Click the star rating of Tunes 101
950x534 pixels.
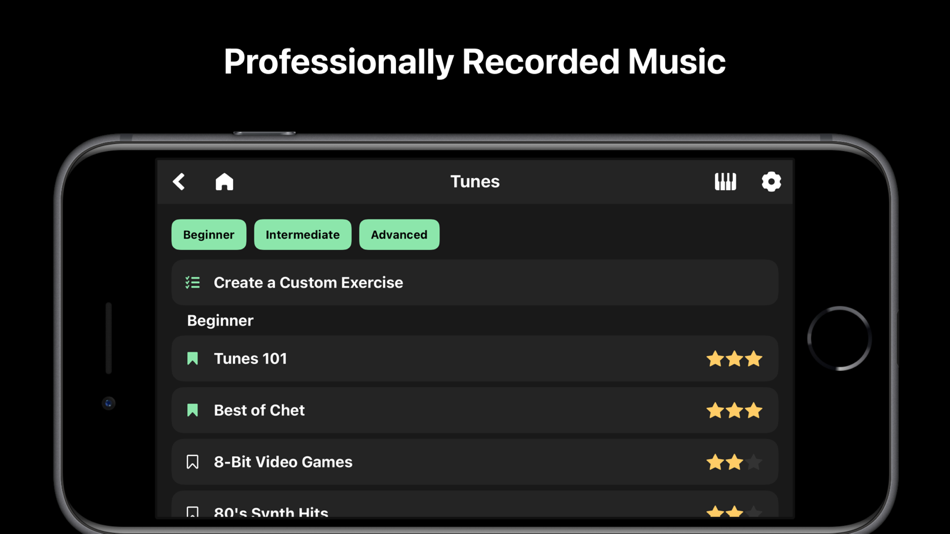(734, 359)
